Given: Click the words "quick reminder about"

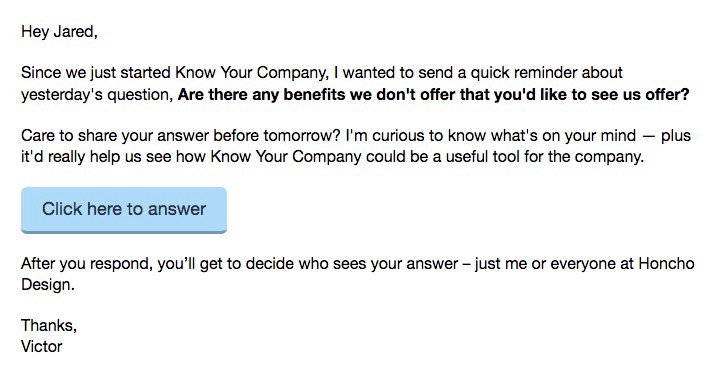Looking at the screenshot, I should 547,73.
